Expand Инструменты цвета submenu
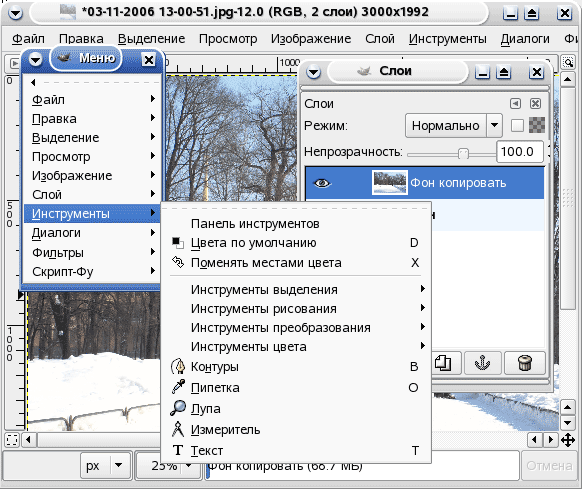This screenshot has height=489, width=582. coord(296,346)
